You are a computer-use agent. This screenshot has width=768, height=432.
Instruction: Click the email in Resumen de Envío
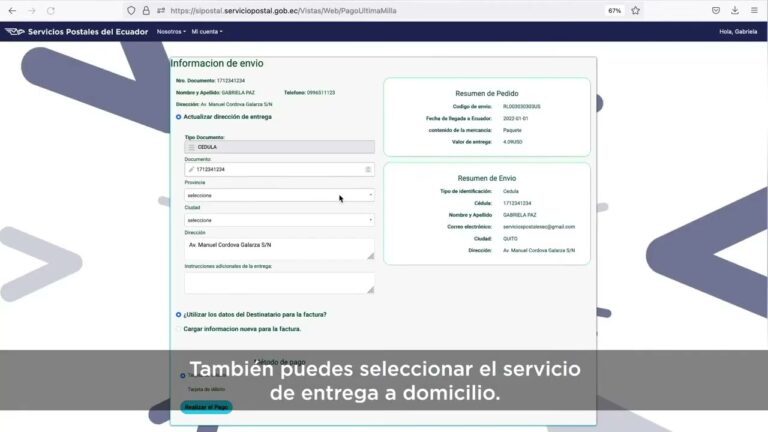(539, 227)
